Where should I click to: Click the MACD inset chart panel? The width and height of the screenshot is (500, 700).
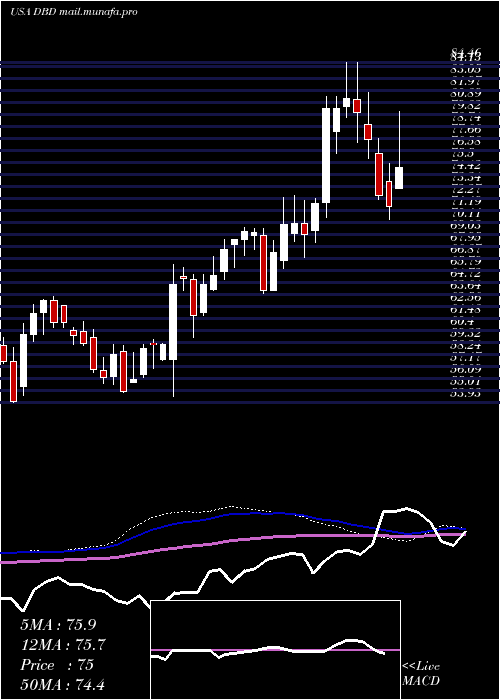click(x=275, y=650)
